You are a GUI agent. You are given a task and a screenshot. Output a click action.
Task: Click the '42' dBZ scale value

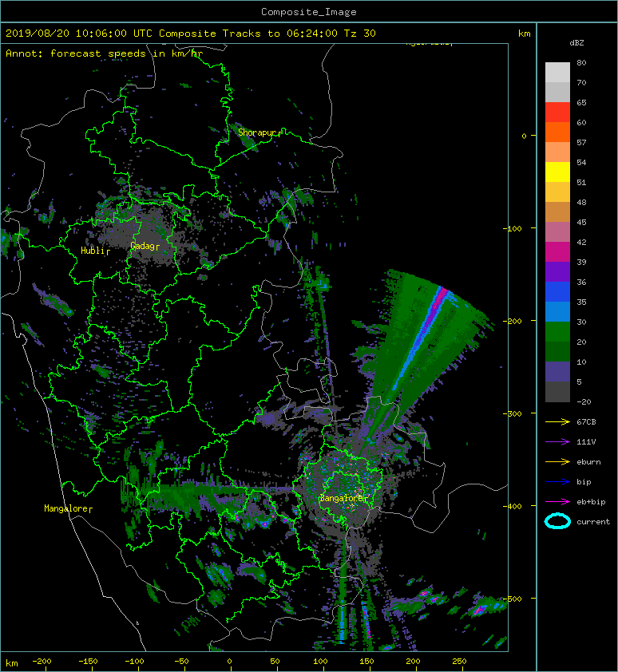[581, 242]
